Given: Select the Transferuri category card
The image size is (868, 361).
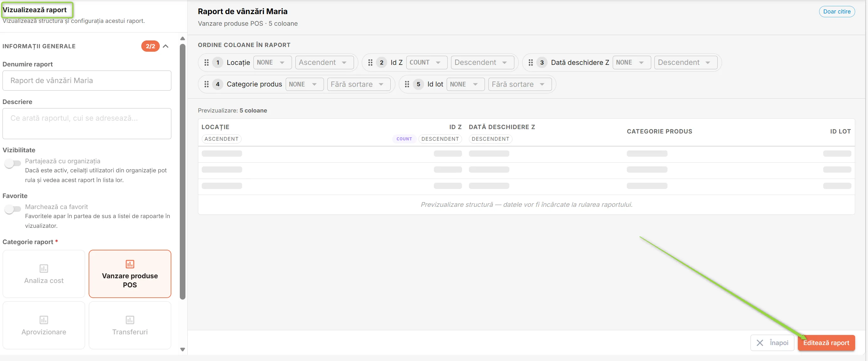Looking at the screenshot, I should pyautogui.click(x=130, y=325).
